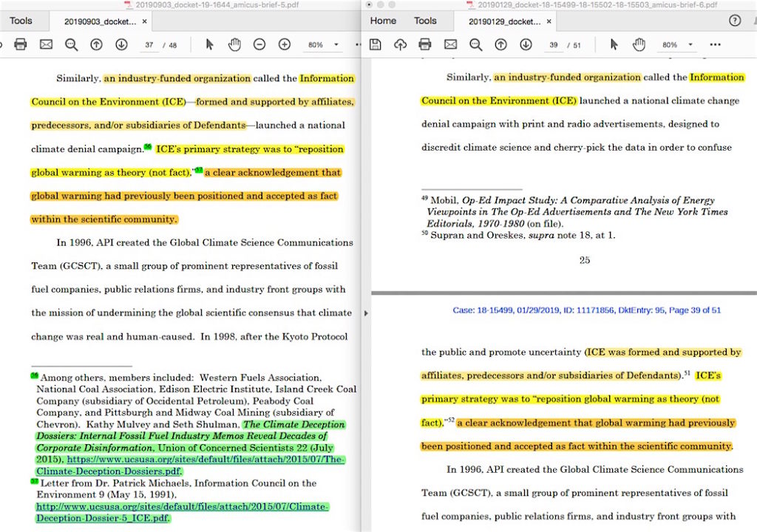Select the arrow selection tool in left toolbar
Image resolution: width=757 pixels, height=532 pixels.
[209, 45]
